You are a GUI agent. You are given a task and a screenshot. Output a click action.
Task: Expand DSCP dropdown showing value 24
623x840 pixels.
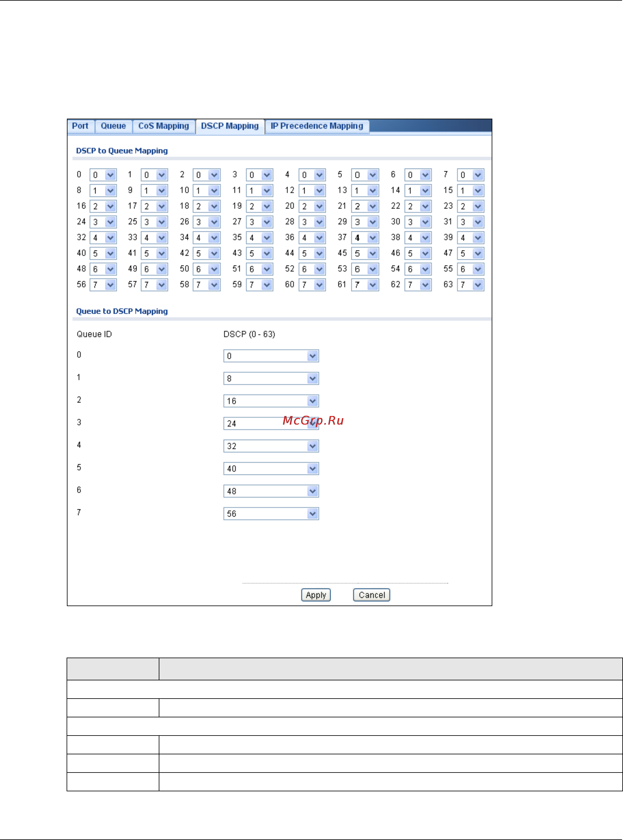tap(271, 424)
